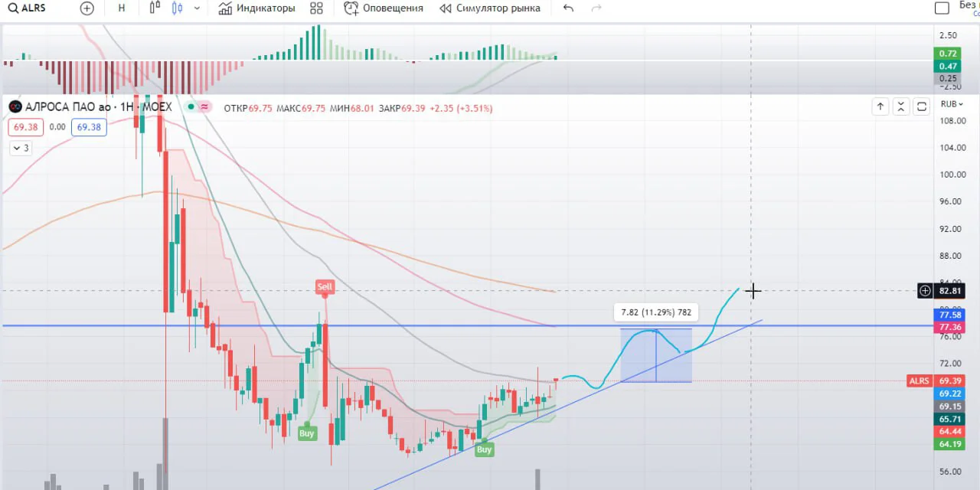
Task: Click the buy price button 69.38
Action: point(89,127)
